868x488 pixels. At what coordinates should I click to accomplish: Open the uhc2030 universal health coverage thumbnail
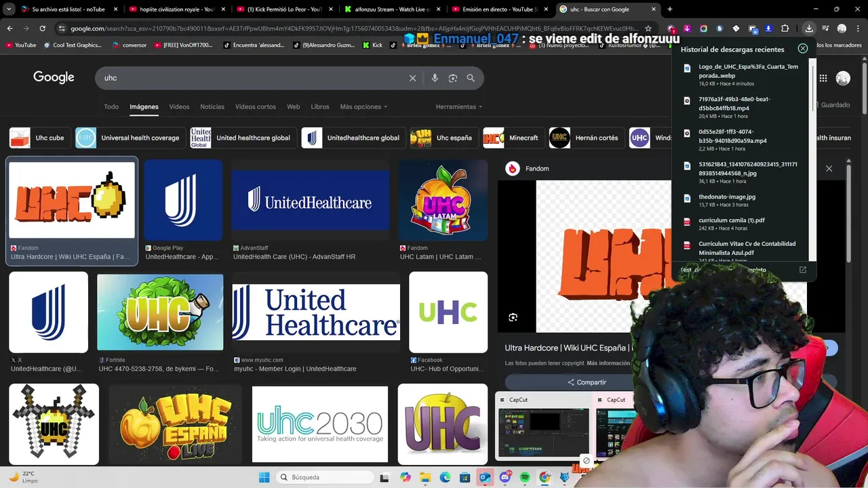pos(320,424)
